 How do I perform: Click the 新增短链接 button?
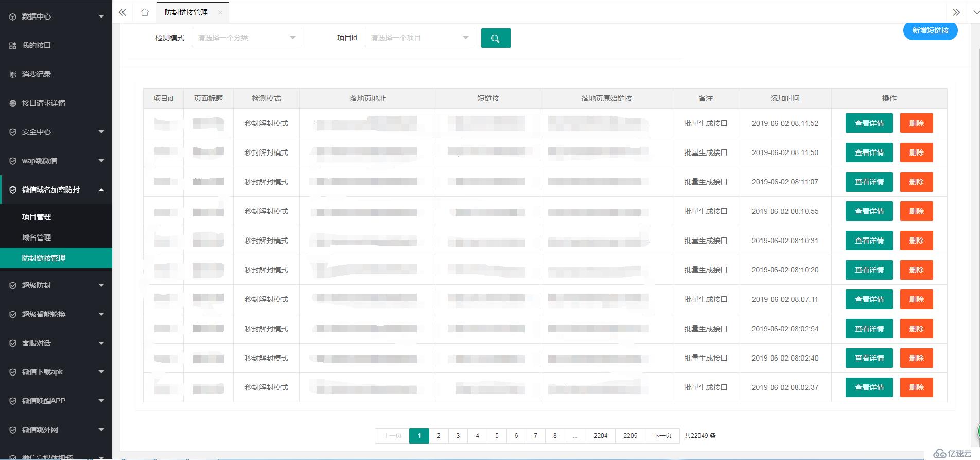[931, 30]
